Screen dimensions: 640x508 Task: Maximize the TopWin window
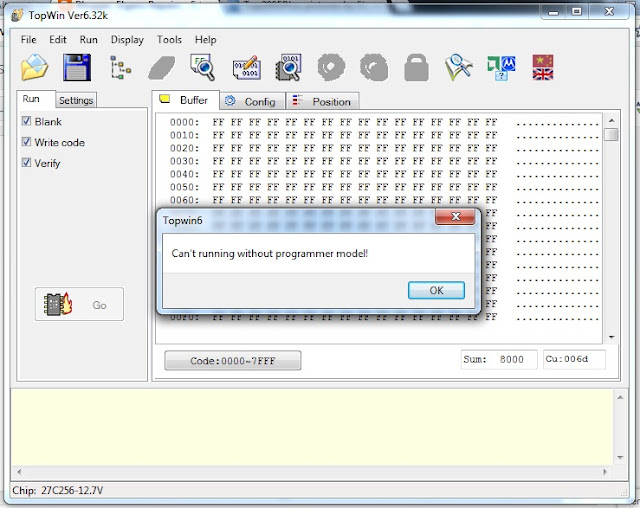click(x=576, y=12)
